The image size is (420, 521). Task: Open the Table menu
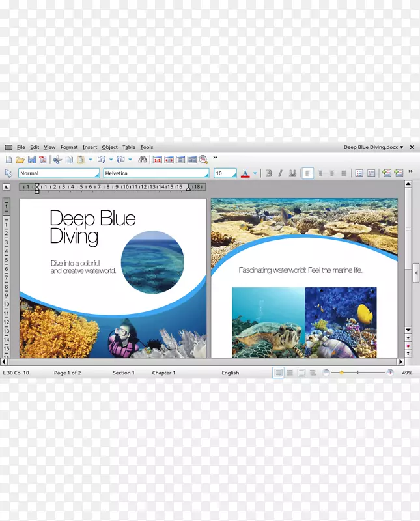129,147
